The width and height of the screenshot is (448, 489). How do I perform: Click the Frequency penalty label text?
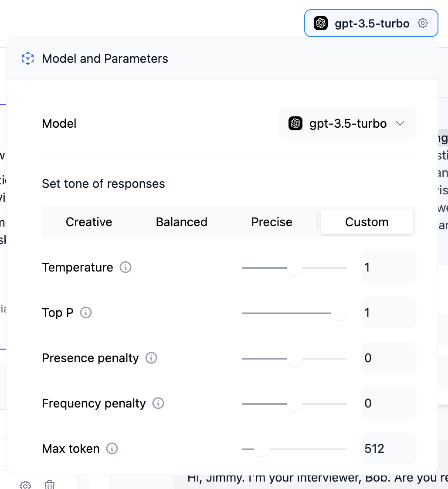pos(94,403)
